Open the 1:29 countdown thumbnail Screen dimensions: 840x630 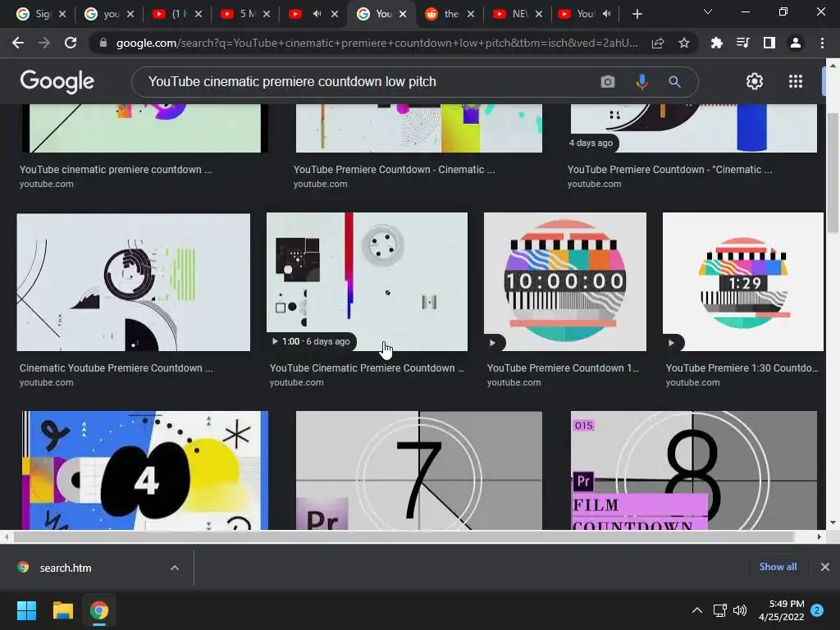click(742, 281)
